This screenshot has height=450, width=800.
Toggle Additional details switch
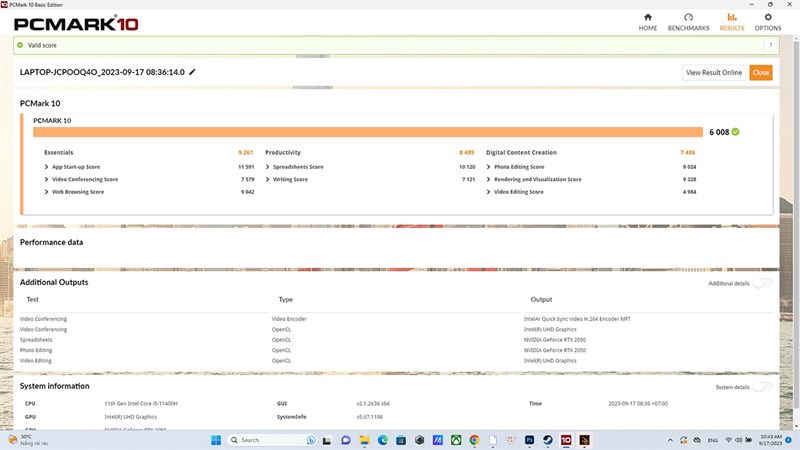pos(762,283)
